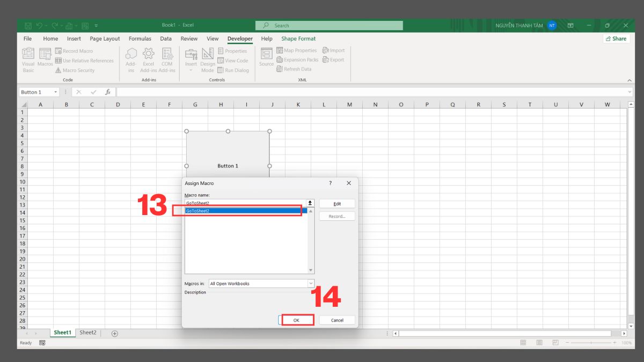The image size is (644, 362).
Task: Expand the Name Box dropdown arrow
Action: click(x=56, y=92)
